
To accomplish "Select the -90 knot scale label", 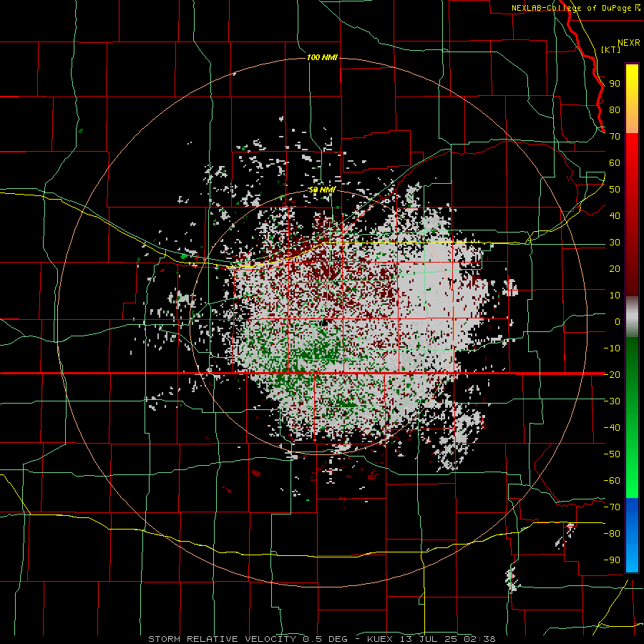I will tap(612, 560).
